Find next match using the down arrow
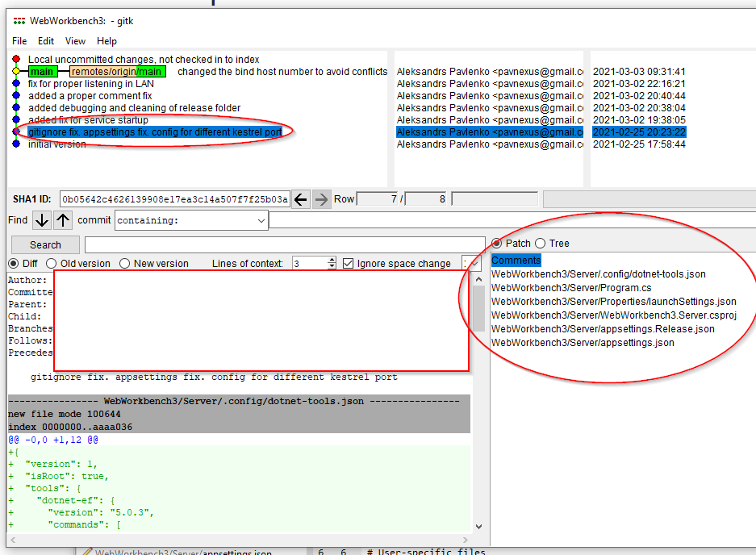 point(41,219)
